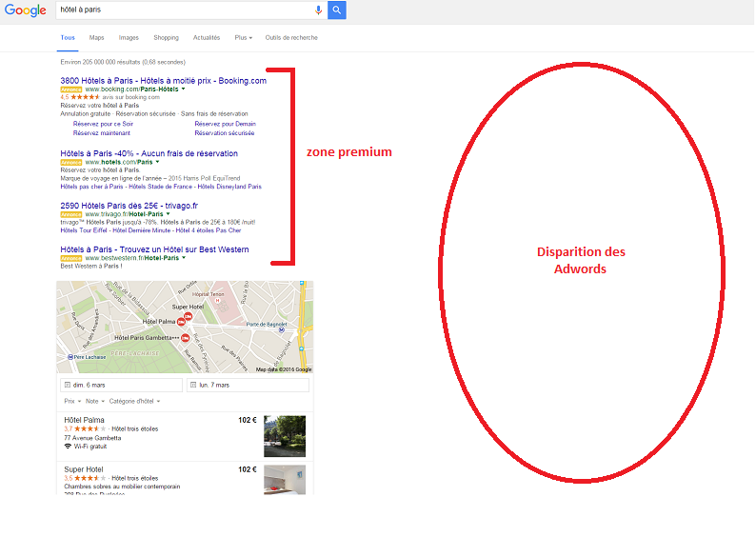This screenshot has height=537, width=756.
Task: Click the Hôpital Tenon marker on map
Action: pos(217,301)
